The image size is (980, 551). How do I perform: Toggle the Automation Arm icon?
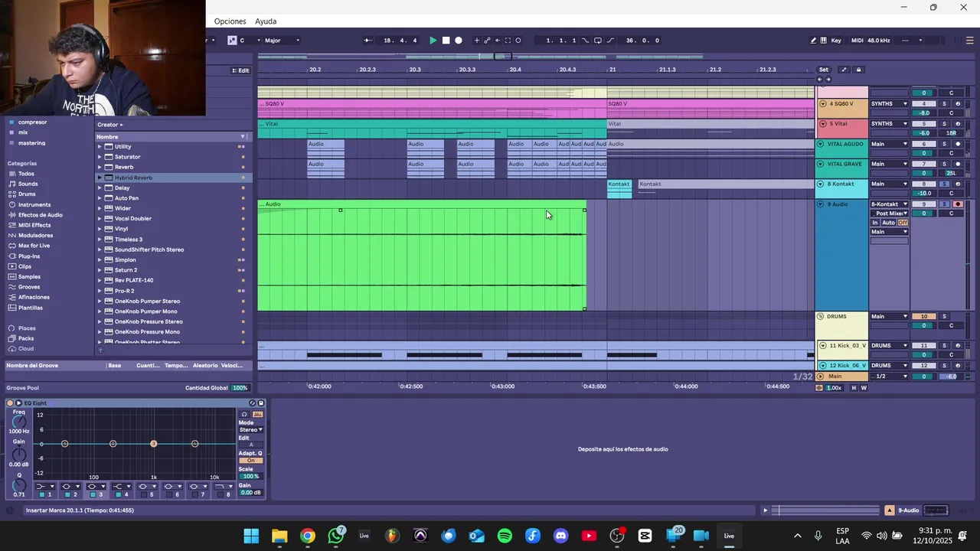coord(487,41)
